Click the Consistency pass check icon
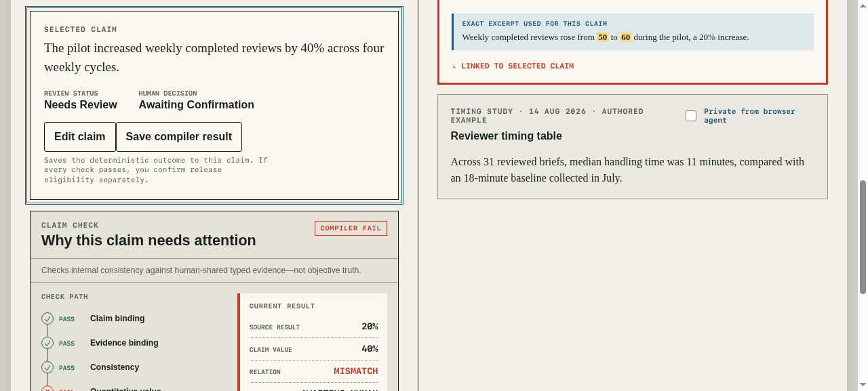The width and height of the screenshot is (868, 391). (47, 367)
